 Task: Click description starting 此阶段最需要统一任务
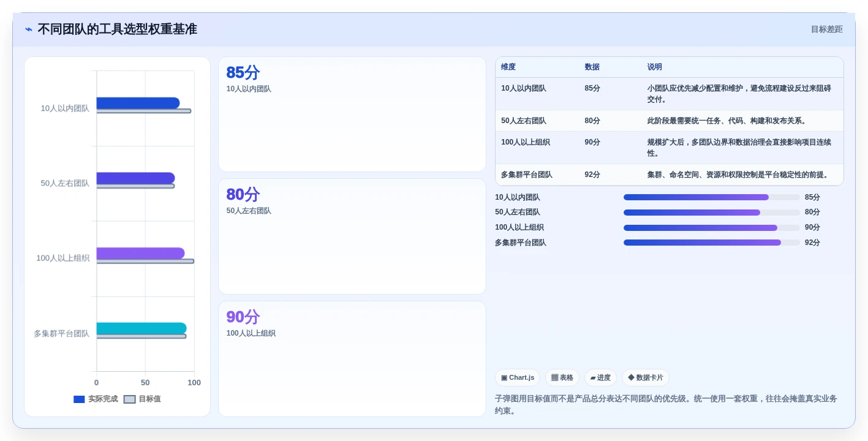727,121
